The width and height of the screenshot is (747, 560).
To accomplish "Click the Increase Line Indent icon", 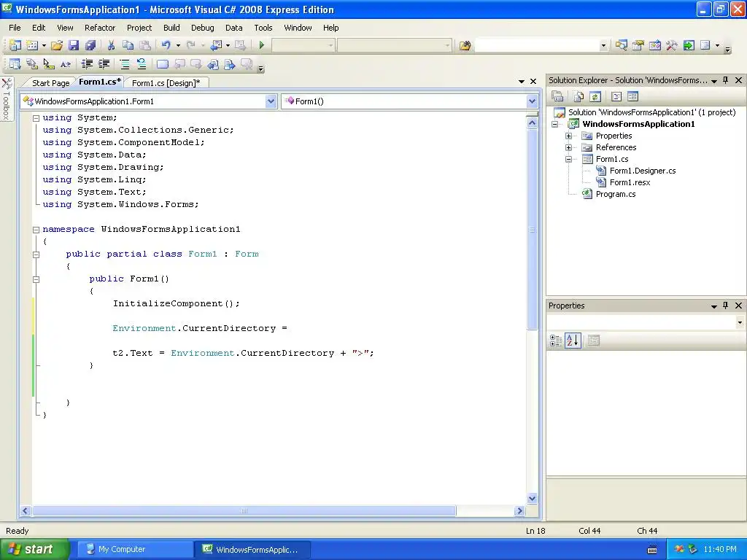I will pyautogui.click(x=104, y=64).
